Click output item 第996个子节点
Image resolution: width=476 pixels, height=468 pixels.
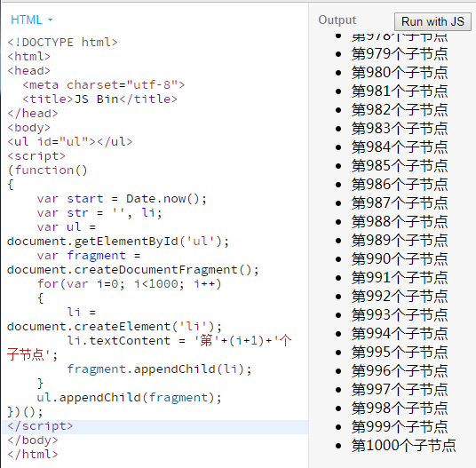pyautogui.click(x=400, y=371)
